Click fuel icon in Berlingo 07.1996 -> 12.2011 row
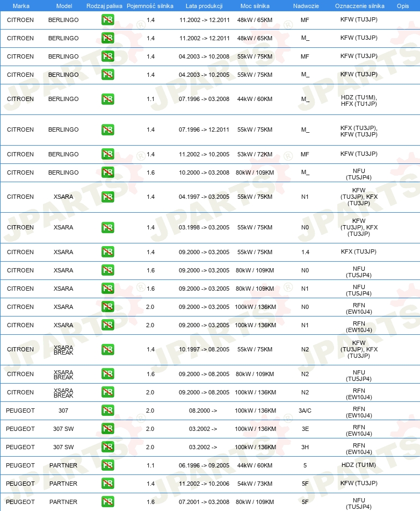Viewport: 420px width, 511px height. coord(108,129)
